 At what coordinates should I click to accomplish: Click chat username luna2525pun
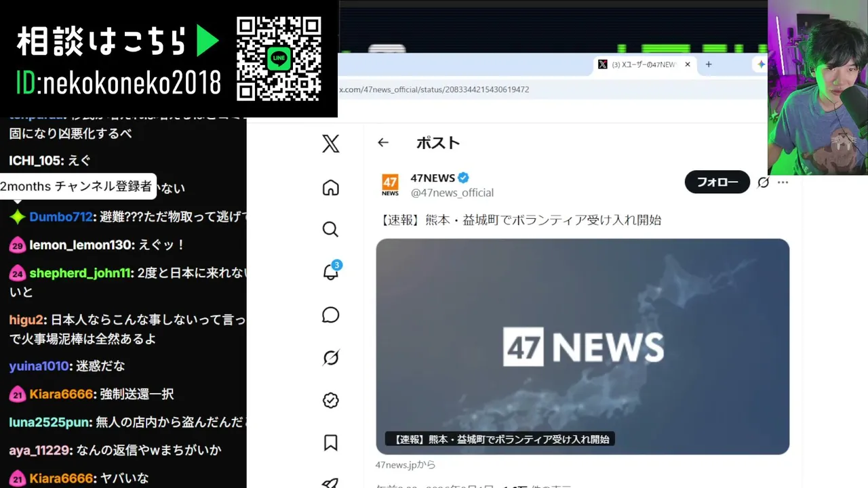[50, 422]
